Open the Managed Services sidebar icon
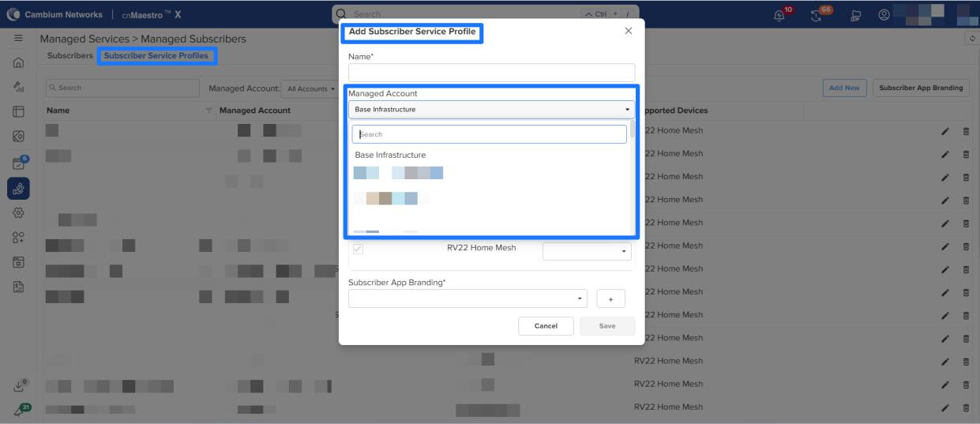Image resolution: width=980 pixels, height=424 pixels. click(18, 188)
